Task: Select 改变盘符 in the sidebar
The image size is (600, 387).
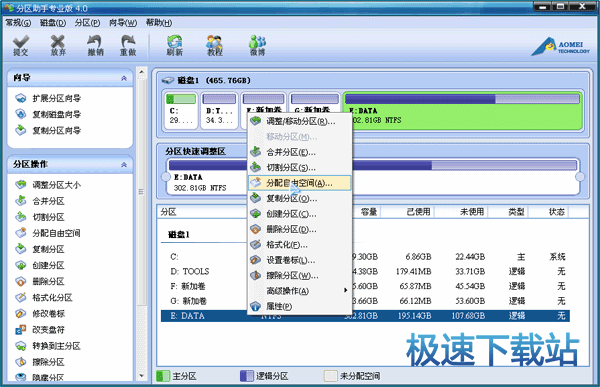Action: (40, 330)
